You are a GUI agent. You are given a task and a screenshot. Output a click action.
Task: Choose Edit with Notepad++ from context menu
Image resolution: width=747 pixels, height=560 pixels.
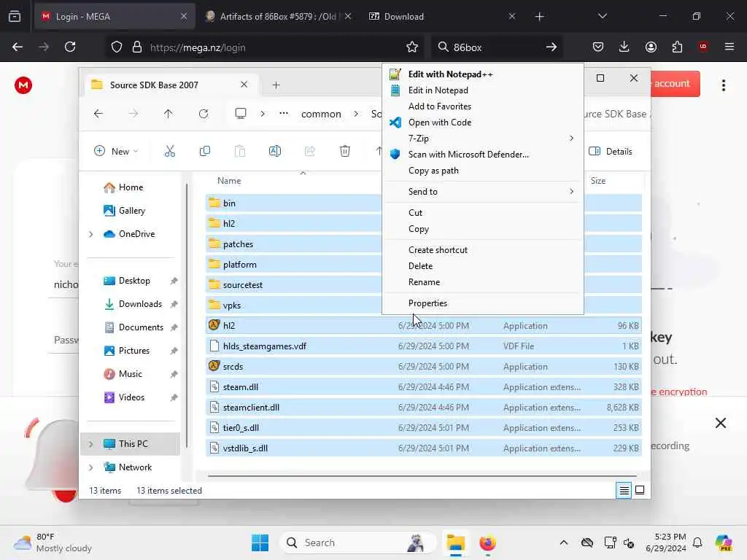(x=483, y=74)
